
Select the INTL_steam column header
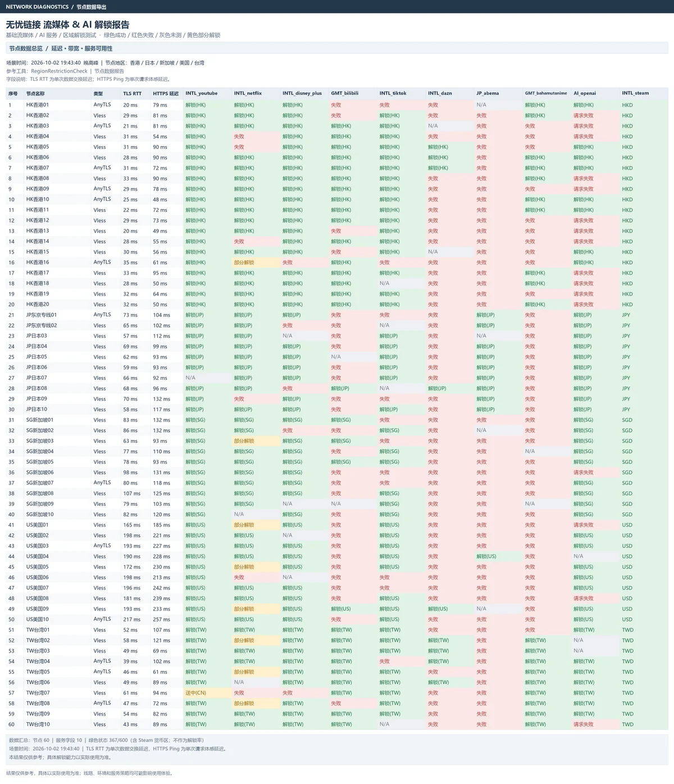[635, 93]
